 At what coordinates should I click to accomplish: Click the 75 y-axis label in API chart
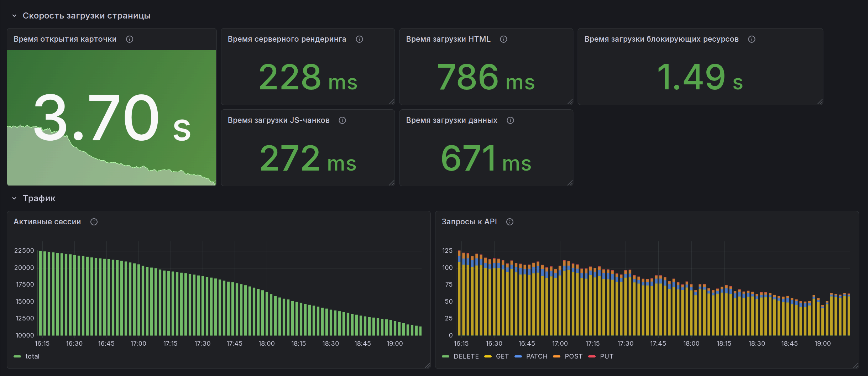[x=449, y=284]
